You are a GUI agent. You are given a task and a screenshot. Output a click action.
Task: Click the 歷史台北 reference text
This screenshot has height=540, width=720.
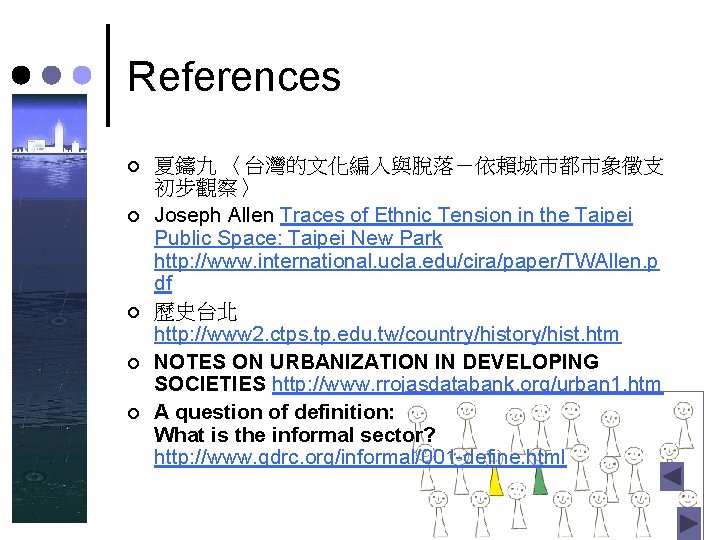pyautogui.click(x=196, y=312)
